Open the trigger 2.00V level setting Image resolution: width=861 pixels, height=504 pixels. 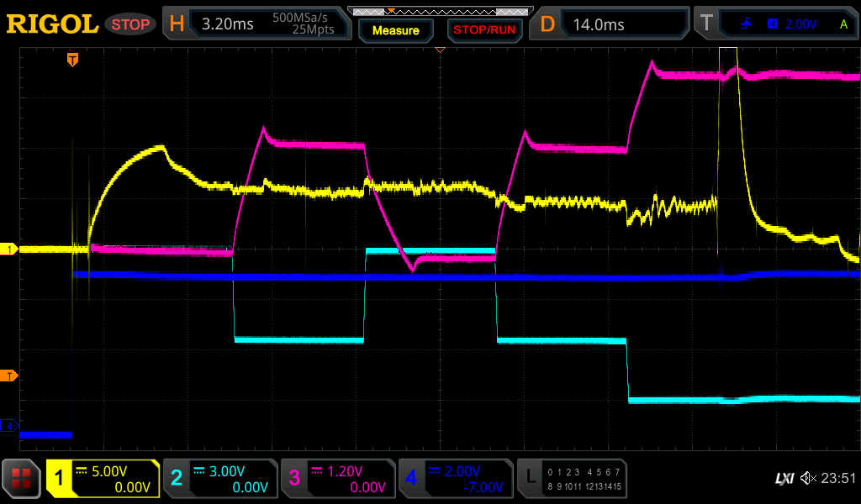coord(800,24)
